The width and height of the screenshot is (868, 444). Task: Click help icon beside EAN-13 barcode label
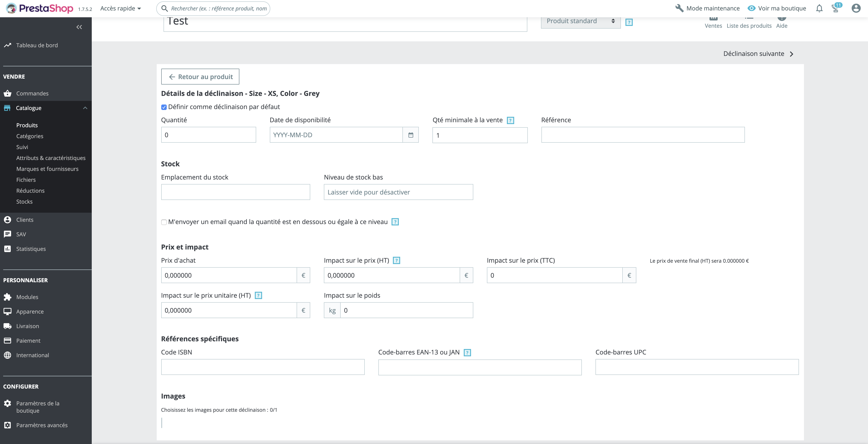pyautogui.click(x=467, y=353)
